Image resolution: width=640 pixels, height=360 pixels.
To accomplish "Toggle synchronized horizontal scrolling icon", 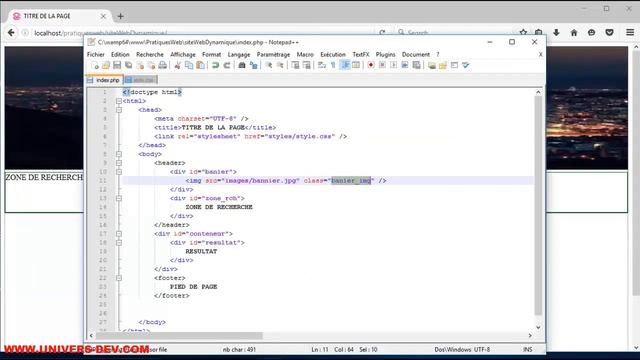I will coord(307,65).
